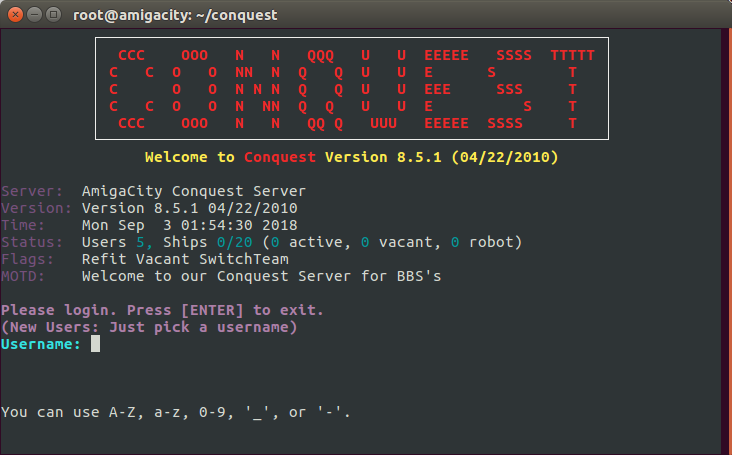Click the 'Time:' label
This screenshot has width=732, height=455.
click(23, 225)
